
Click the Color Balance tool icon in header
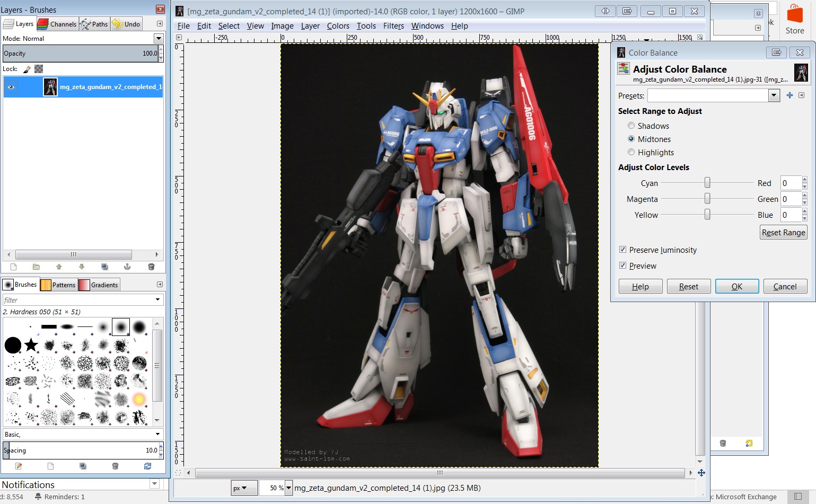coord(624,68)
